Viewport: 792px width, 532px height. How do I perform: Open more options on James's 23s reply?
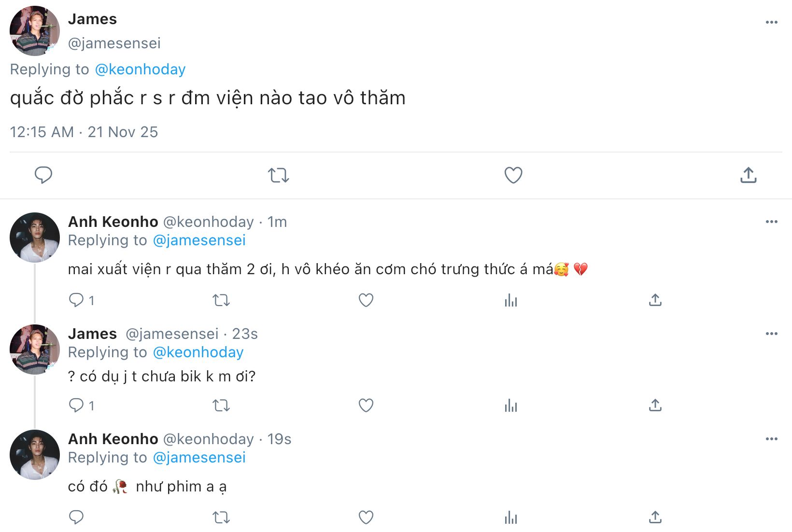[771, 334]
